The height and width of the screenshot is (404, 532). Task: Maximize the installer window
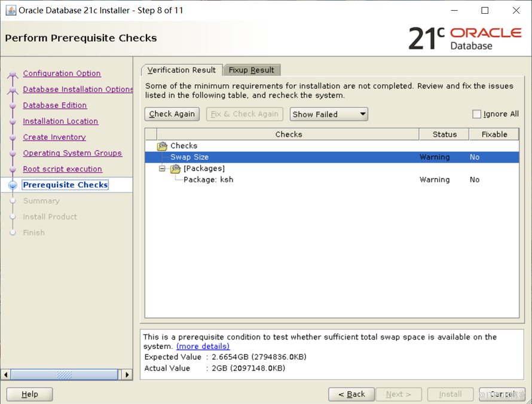pyautogui.click(x=485, y=11)
